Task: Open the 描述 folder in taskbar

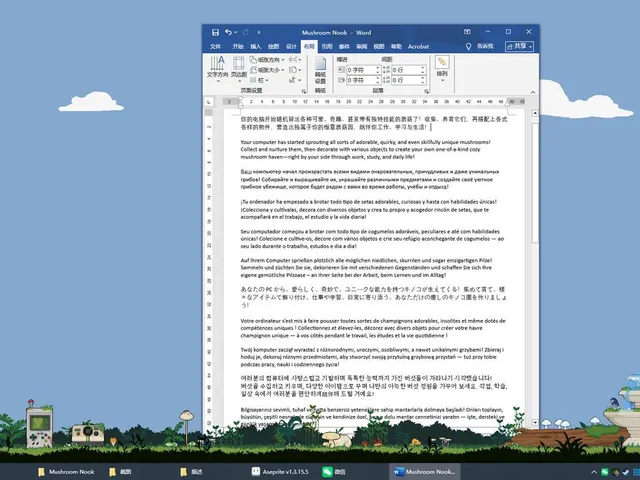Action: point(191,472)
